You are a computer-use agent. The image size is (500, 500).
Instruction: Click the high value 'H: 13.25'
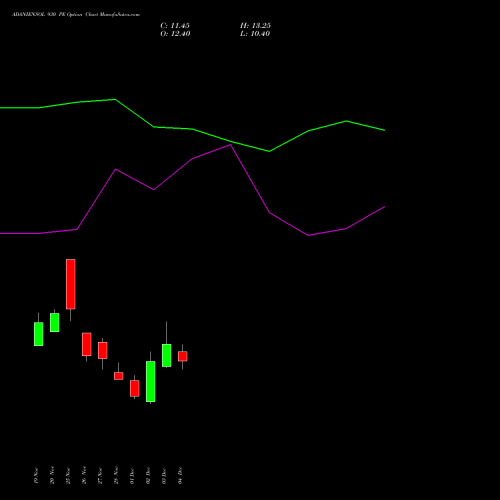pos(255,26)
